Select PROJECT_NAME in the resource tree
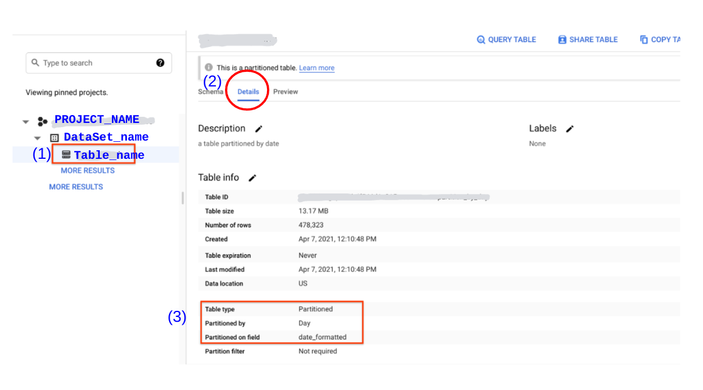The height and width of the screenshot is (390, 703). pyautogui.click(x=97, y=120)
